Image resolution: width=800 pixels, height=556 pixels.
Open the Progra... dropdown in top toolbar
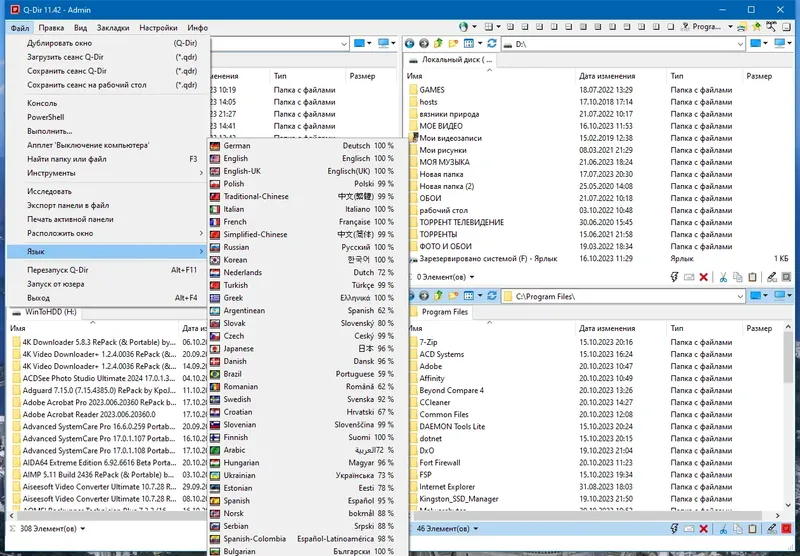click(x=730, y=27)
